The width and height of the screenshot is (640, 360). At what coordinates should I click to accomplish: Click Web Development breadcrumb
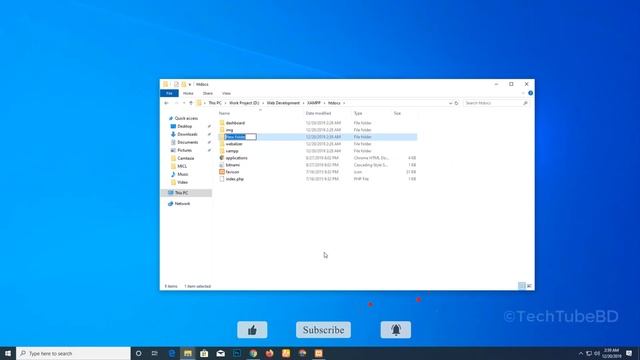[283, 103]
